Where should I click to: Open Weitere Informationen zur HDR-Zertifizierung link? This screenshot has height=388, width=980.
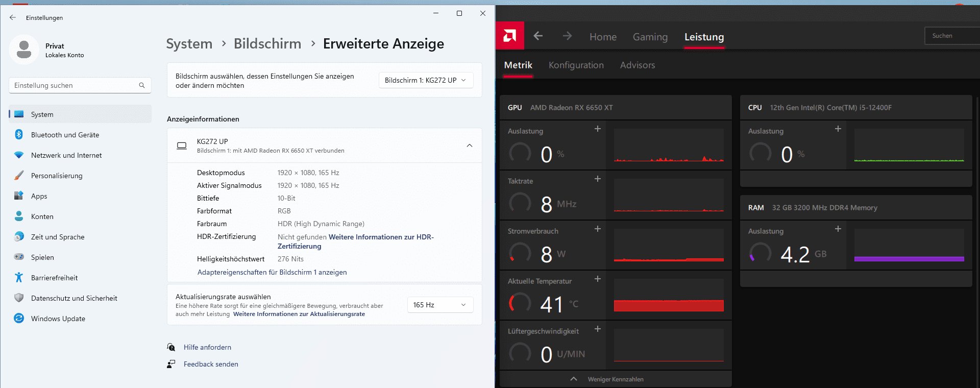click(356, 241)
